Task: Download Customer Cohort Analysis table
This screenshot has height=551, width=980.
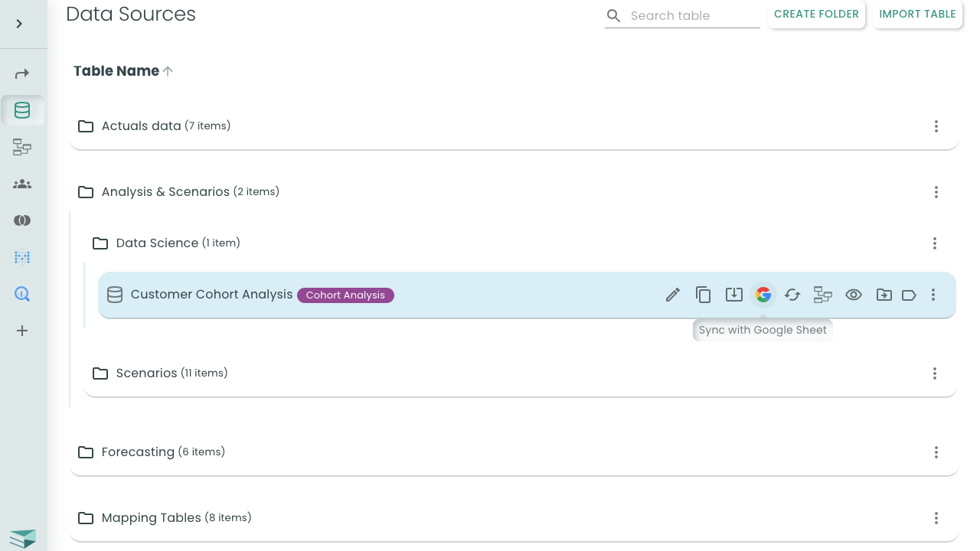Action: click(x=733, y=295)
